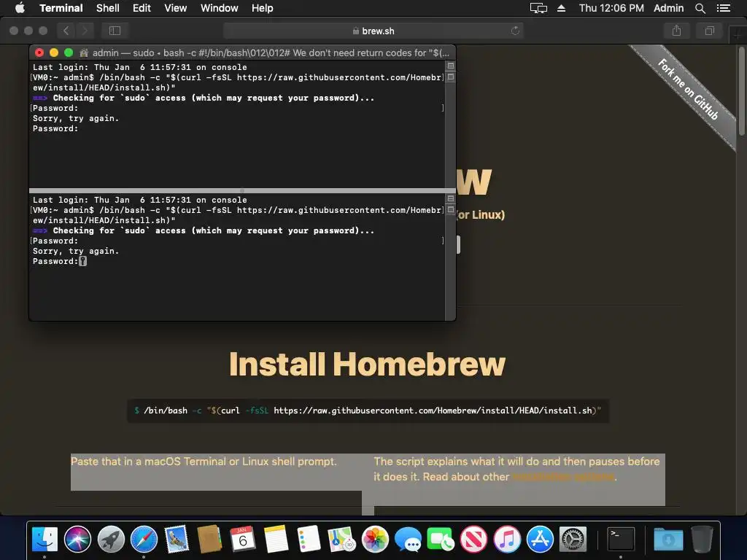Open News from the Dock

(x=473, y=540)
